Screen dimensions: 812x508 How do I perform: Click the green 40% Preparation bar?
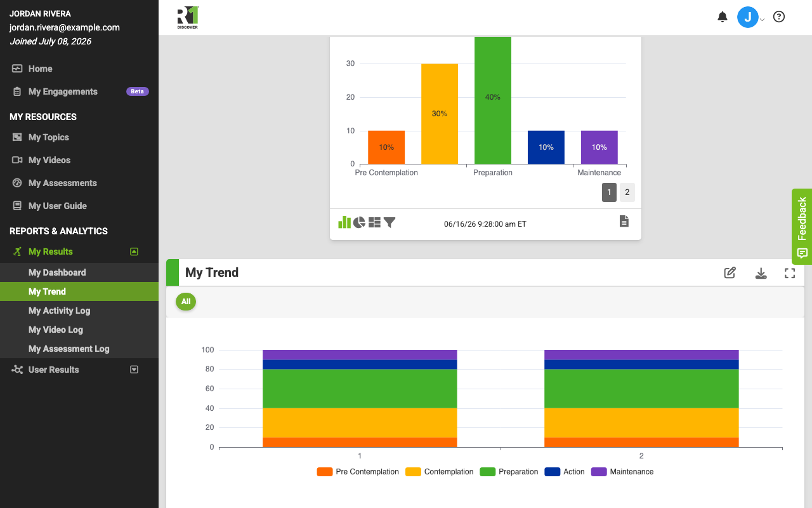pos(493,100)
